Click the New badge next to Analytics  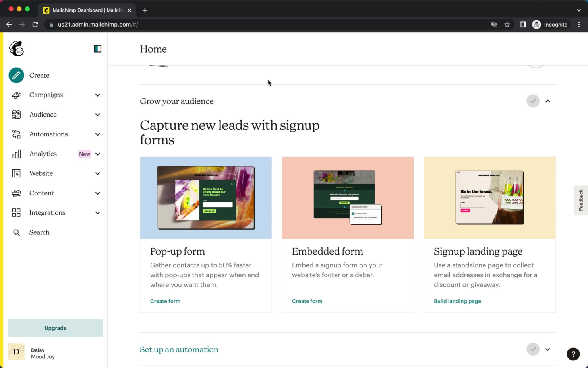(x=84, y=154)
